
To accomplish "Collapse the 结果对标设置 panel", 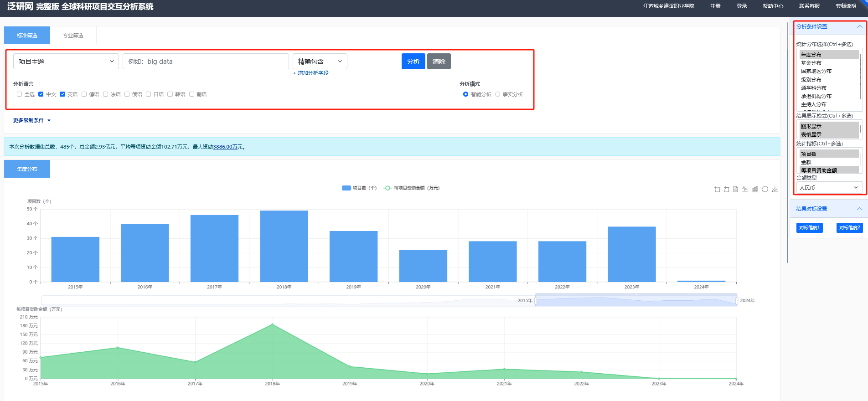I will click(x=859, y=209).
